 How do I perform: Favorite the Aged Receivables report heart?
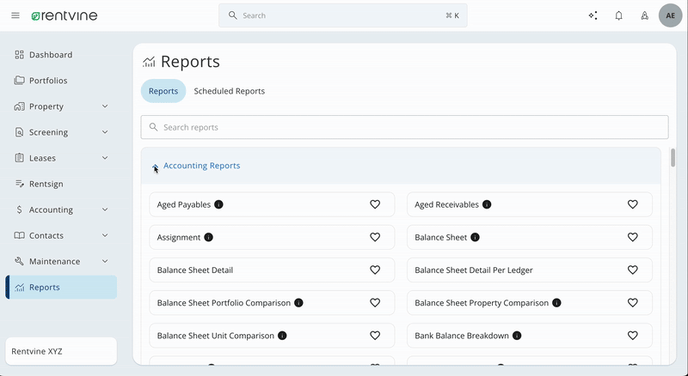(x=632, y=204)
